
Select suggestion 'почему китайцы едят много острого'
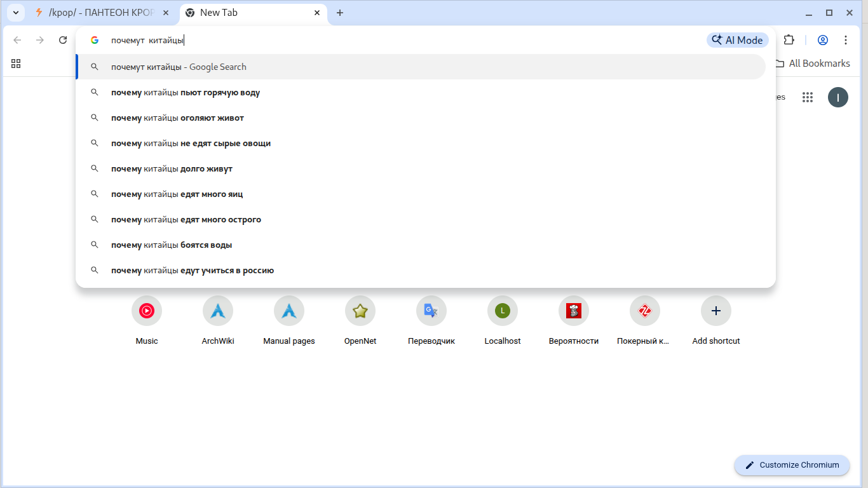pos(421,219)
